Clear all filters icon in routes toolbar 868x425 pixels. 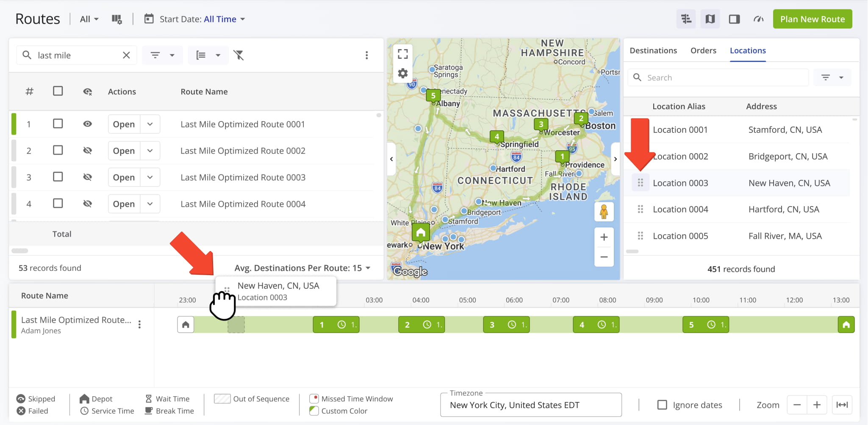[x=238, y=55]
